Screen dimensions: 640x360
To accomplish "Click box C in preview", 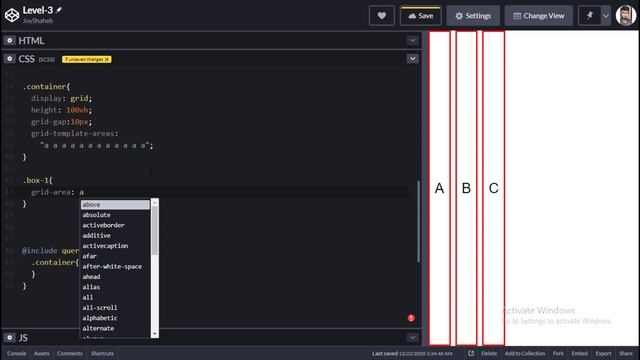I will (493, 188).
